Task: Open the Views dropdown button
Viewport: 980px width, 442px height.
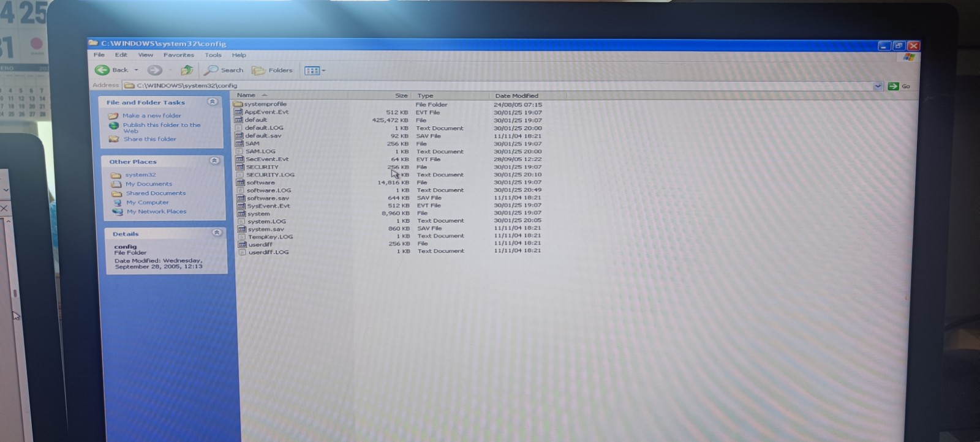Action: coord(315,70)
